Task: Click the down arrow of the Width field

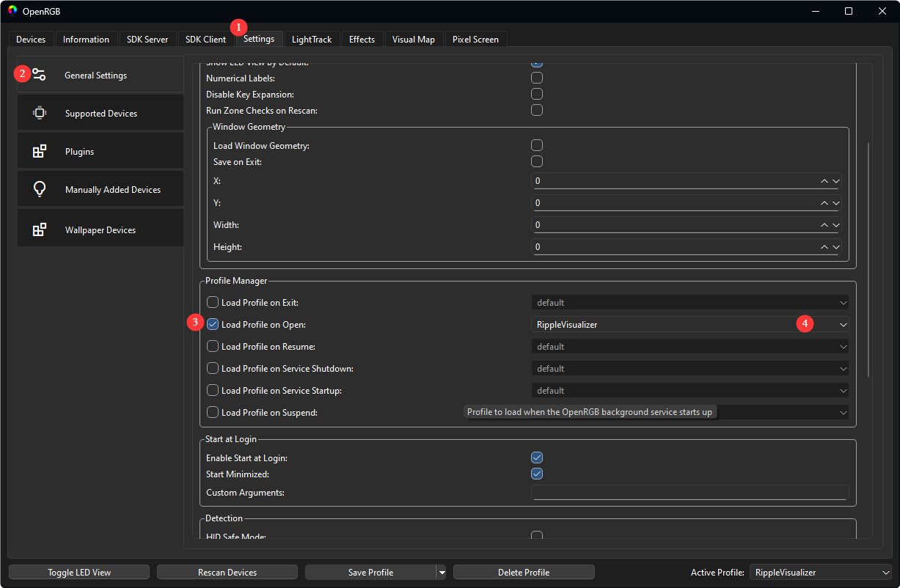Action: pos(836,225)
